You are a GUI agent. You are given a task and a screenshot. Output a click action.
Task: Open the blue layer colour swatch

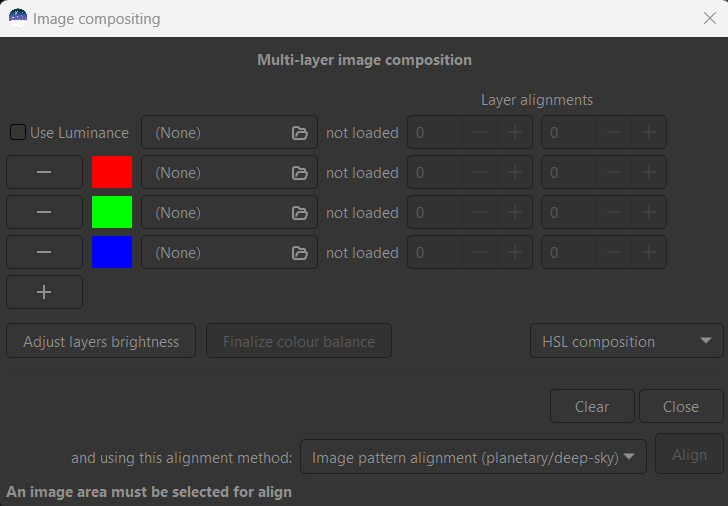[x=112, y=252]
